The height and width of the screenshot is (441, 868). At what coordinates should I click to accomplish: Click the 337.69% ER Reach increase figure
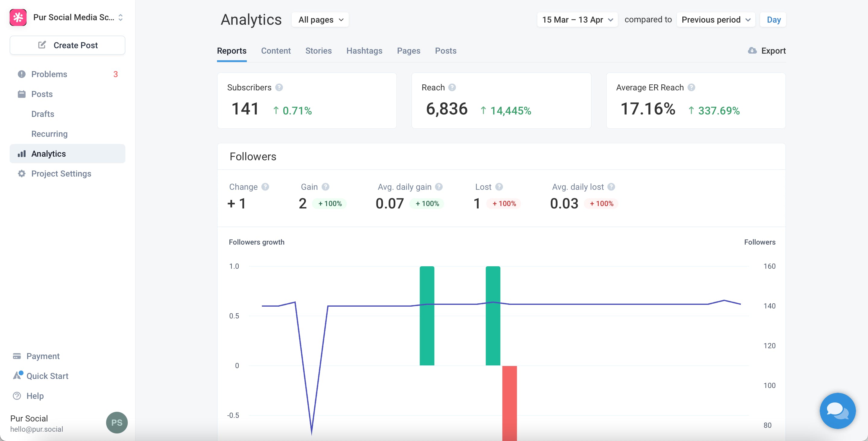[x=714, y=111]
